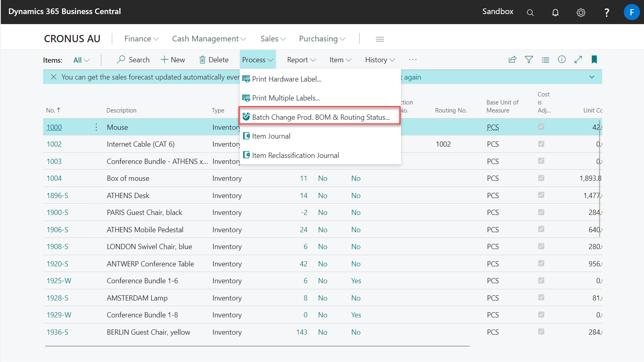Expand the notification bar chevron

click(592, 77)
